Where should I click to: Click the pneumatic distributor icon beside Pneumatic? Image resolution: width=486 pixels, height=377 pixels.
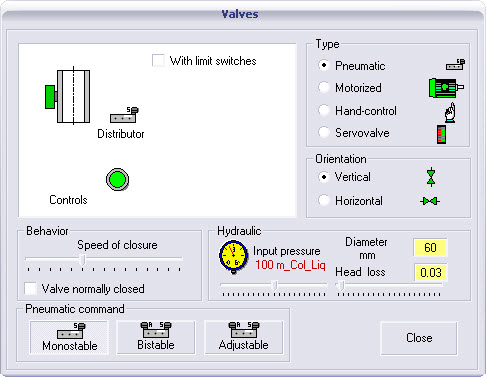click(x=455, y=64)
